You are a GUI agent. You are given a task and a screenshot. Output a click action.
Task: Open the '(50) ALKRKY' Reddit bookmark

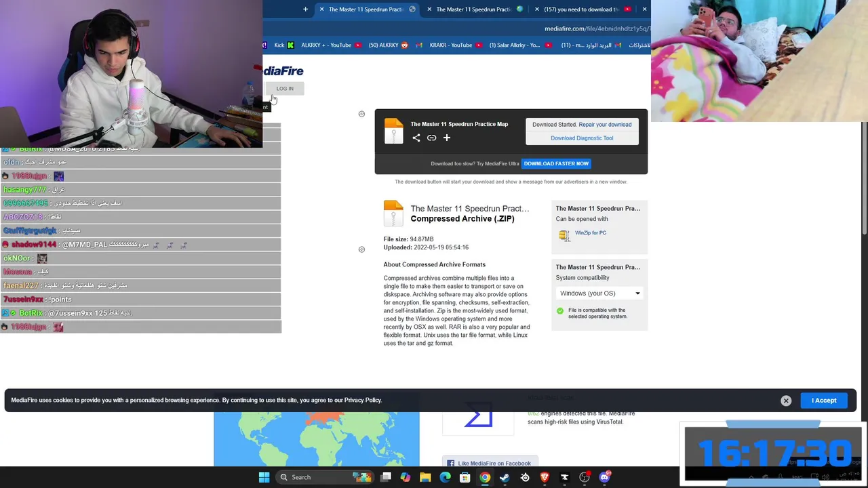point(389,45)
